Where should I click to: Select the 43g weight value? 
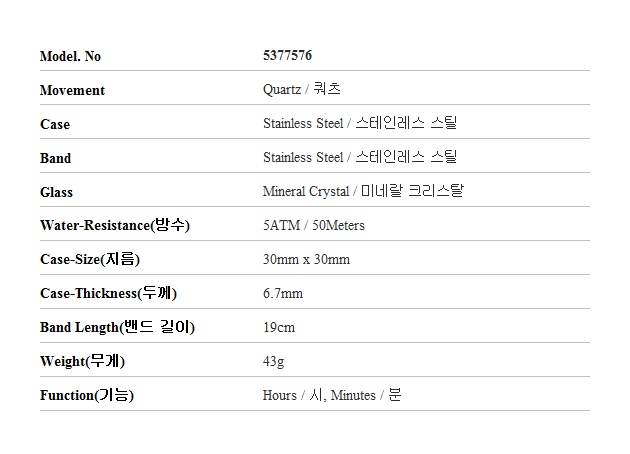(274, 362)
